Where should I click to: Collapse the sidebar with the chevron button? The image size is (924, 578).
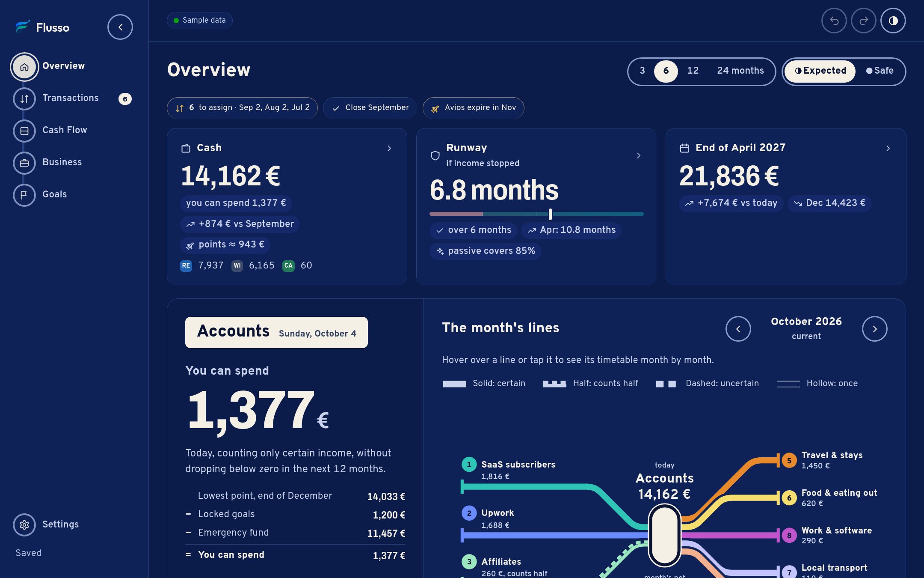pyautogui.click(x=120, y=27)
